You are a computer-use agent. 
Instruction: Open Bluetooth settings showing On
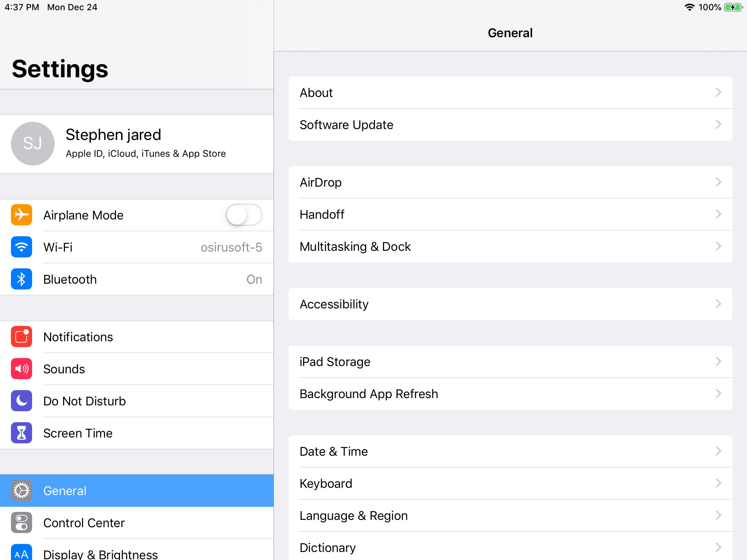(x=137, y=279)
